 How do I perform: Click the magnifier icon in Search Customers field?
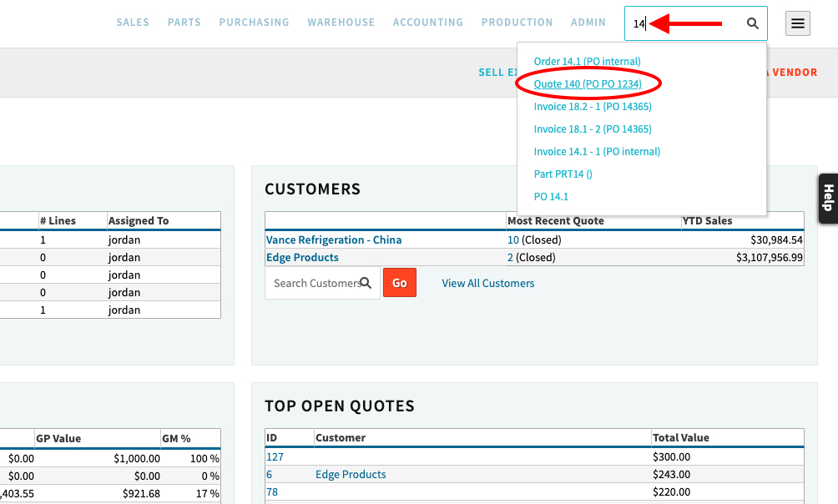[x=366, y=283]
